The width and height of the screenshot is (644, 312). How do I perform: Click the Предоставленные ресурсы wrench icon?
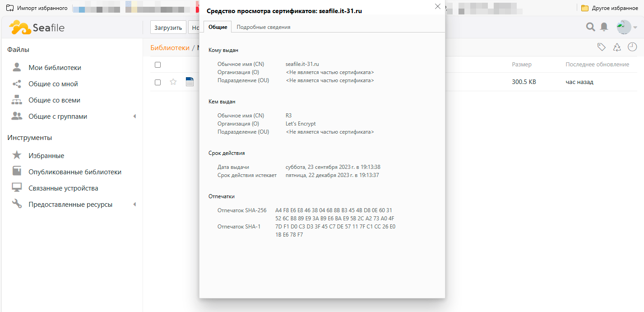[17, 204]
